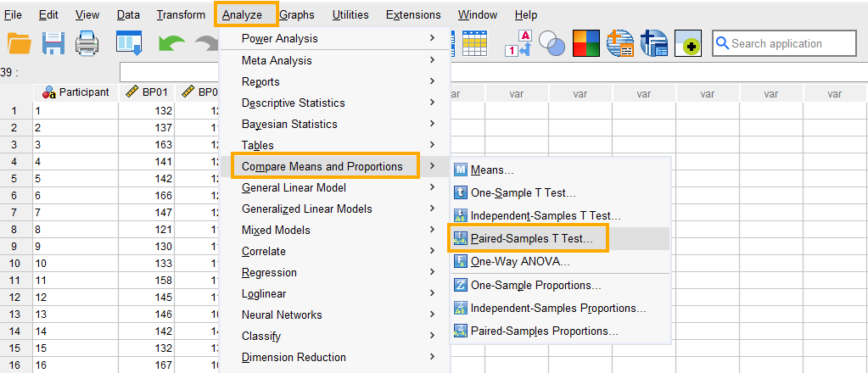Click the Value Labels toolbar icon

click(x=518, y=43)
